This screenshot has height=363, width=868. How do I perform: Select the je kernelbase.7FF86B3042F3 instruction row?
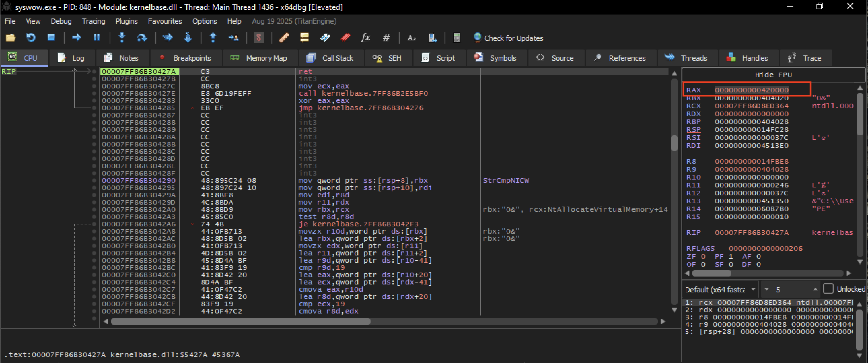[384, 224]
